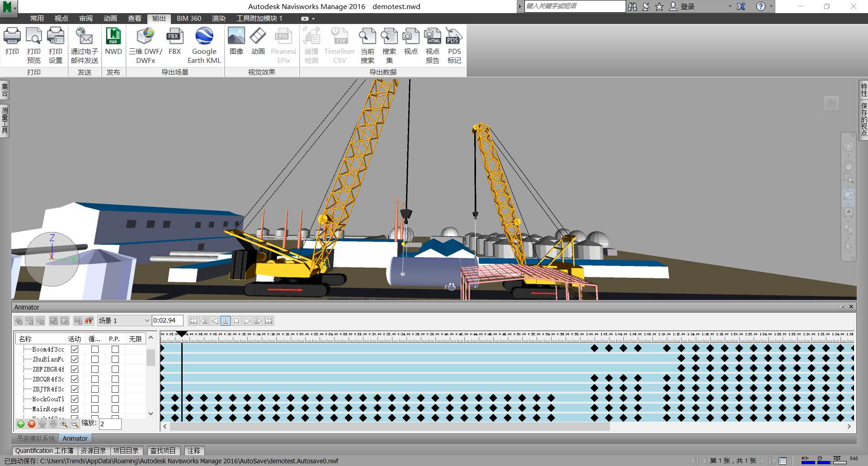Open the 资源目录 panel

pos(94,451)
